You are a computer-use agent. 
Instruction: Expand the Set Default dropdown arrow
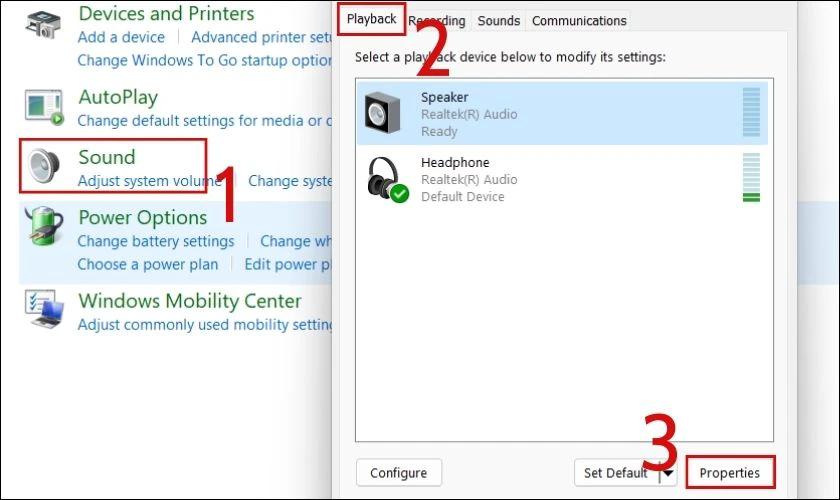(668, 473)
